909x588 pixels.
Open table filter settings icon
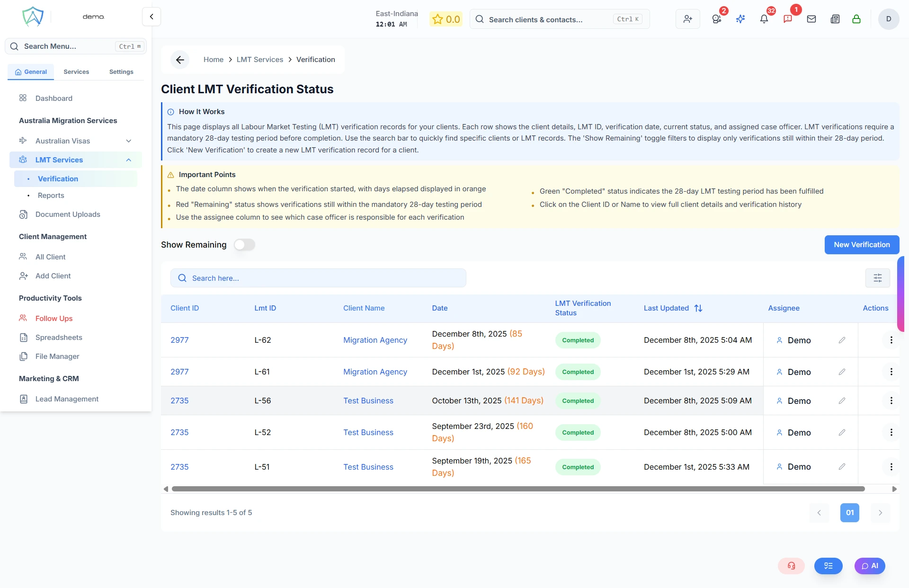coord(877,278)
